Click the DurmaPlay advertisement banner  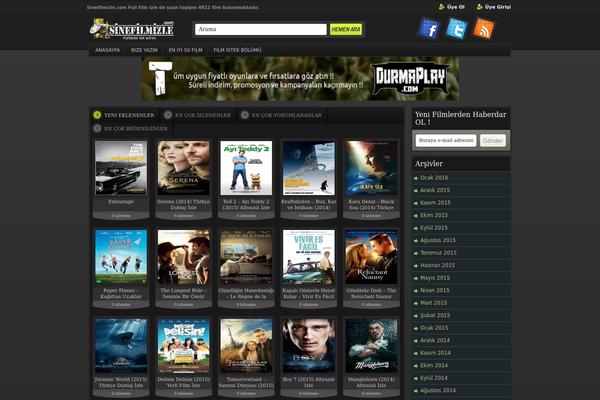(x=300, y=79)
